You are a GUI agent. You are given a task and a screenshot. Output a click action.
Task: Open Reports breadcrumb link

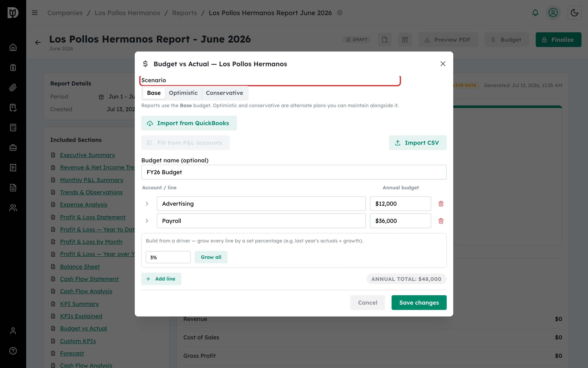pos(184,13)
